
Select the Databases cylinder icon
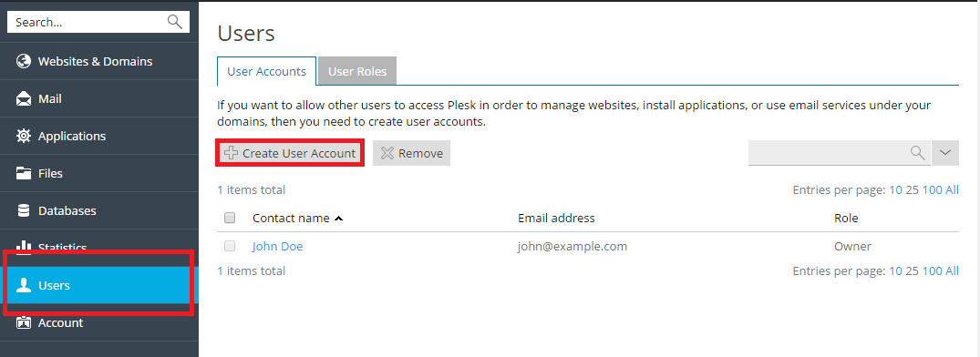[24, 210]
